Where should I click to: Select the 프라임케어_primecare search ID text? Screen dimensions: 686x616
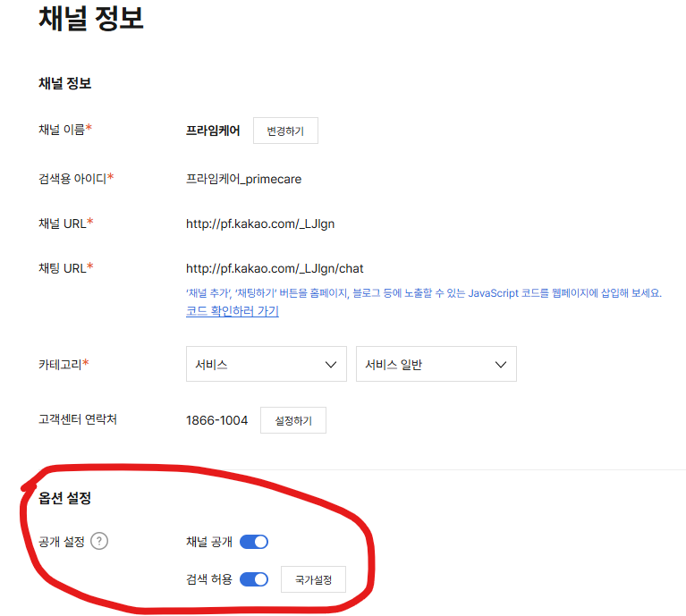point(243,179)
